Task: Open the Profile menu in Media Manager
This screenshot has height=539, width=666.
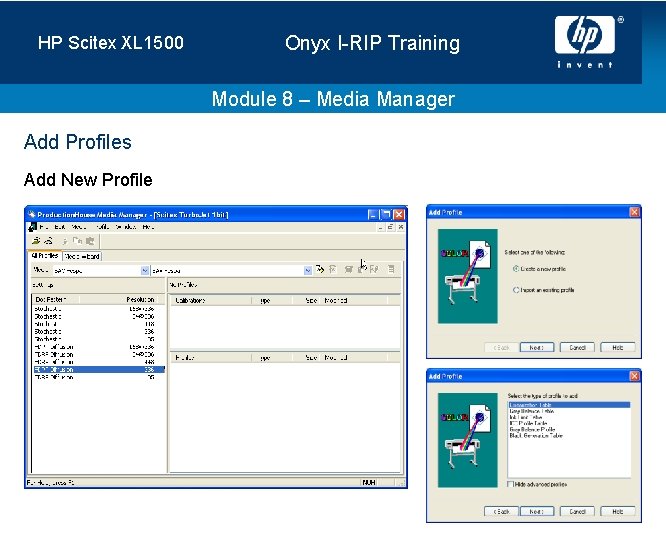Action: click(x=102, y=227)
